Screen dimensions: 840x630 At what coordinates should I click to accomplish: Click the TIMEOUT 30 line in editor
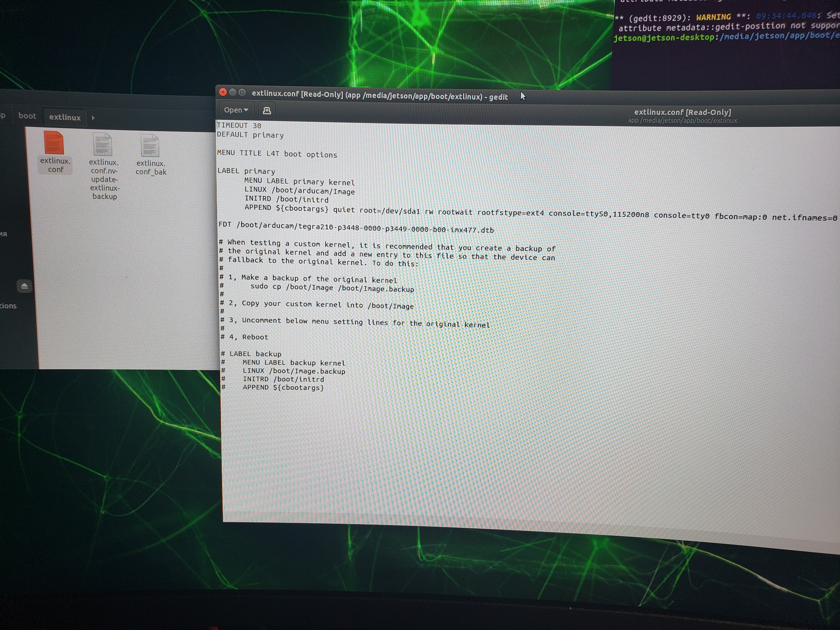click(x=239, y=125)
